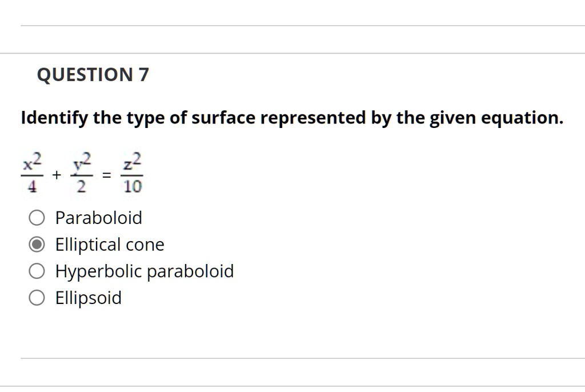Screen dimensions: 585x392
Task: Click the selected Elliptical cone radio button
Action: click(37, 244)
